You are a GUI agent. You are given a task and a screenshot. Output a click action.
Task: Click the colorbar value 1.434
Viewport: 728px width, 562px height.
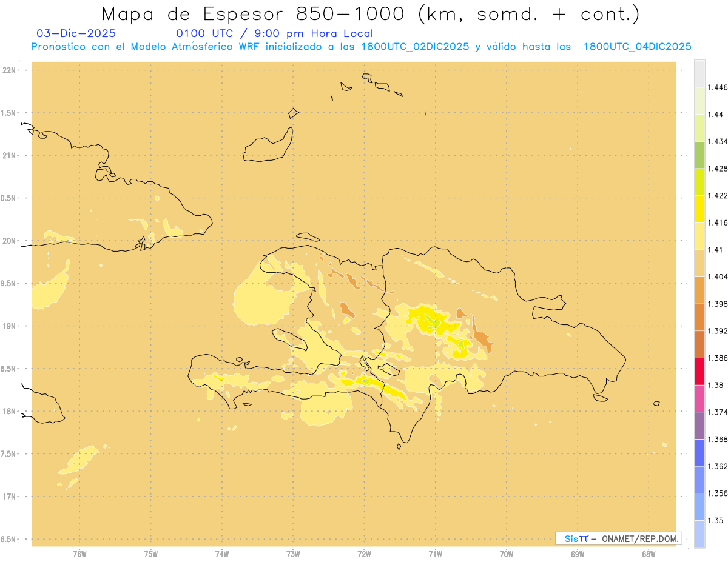pos(718,141)
